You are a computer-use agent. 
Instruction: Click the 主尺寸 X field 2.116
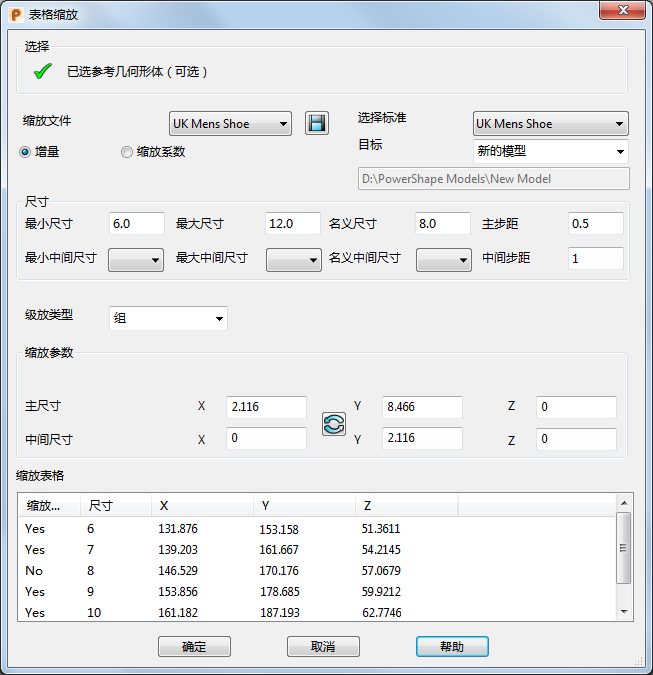pos(266,407)
